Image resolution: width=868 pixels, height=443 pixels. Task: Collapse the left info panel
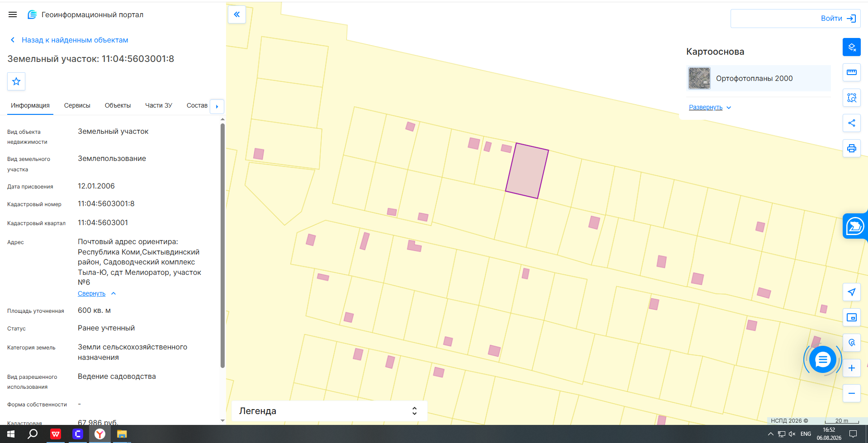pyautogui.click(x=237, y=14)
